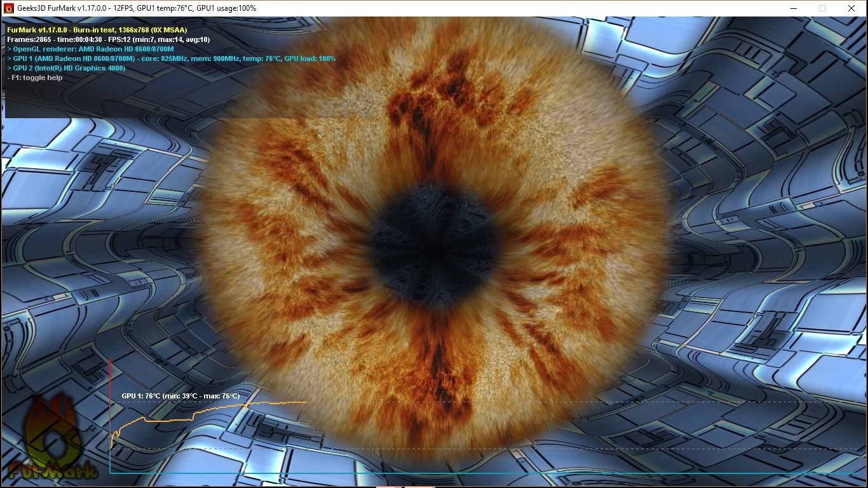This screenshot has width=868, height=488.
Task: Maximize the FurMark window
Action: [822, 8]
